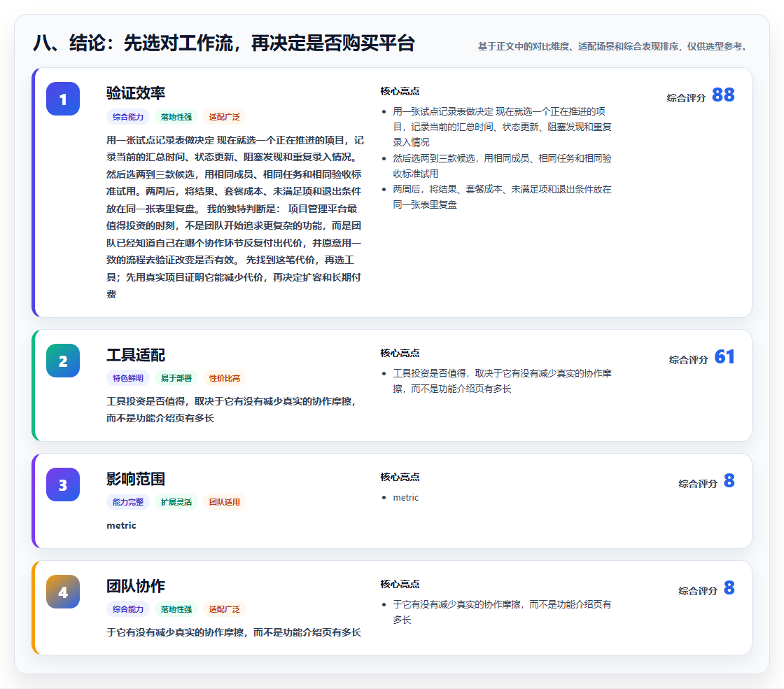Open the 影响范围 card title

[136, 479]
